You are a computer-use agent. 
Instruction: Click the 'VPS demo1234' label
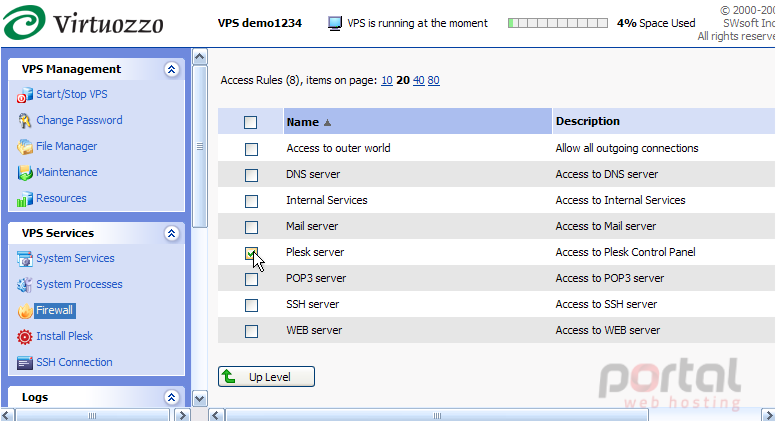260,23
